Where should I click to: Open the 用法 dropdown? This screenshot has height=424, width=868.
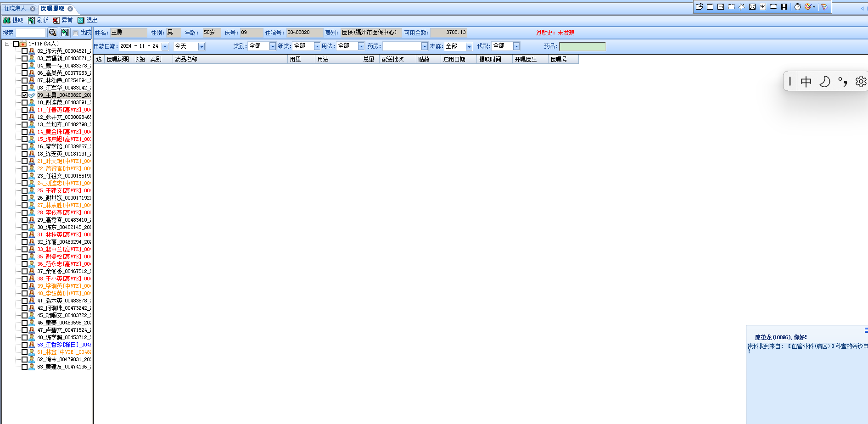click(x=361, y=46)
